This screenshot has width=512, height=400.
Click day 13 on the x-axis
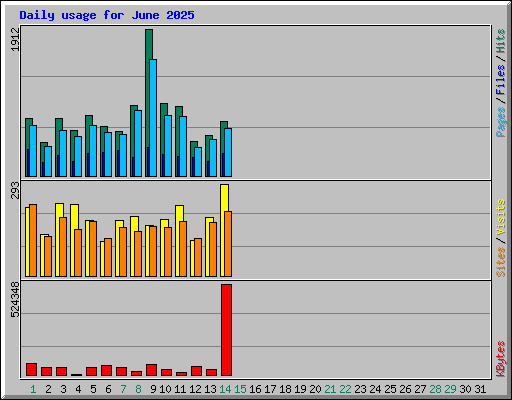210,389
